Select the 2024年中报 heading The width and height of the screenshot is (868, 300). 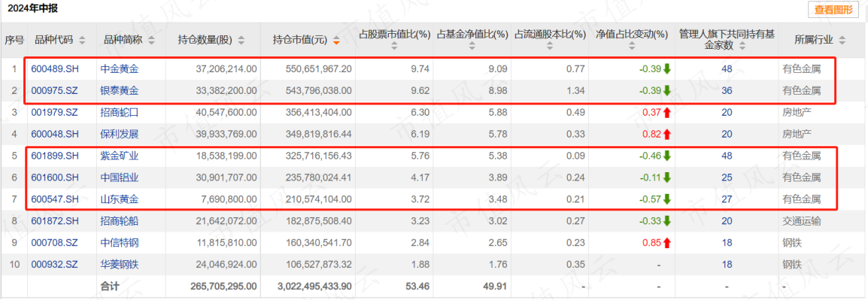click(x=32, y=8)
